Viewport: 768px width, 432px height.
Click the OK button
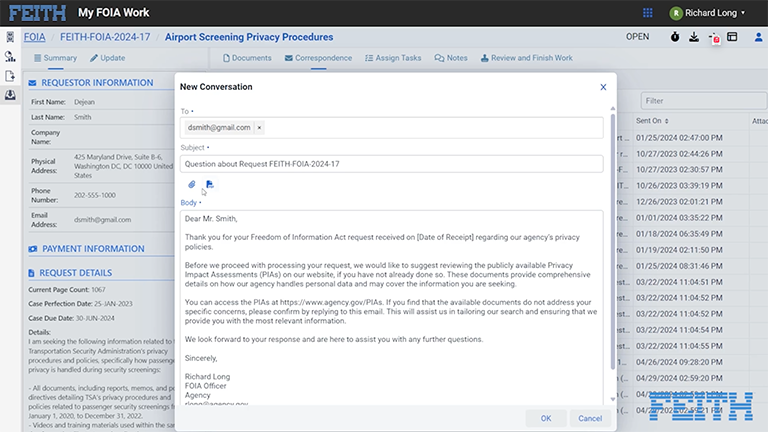point(546,418)
